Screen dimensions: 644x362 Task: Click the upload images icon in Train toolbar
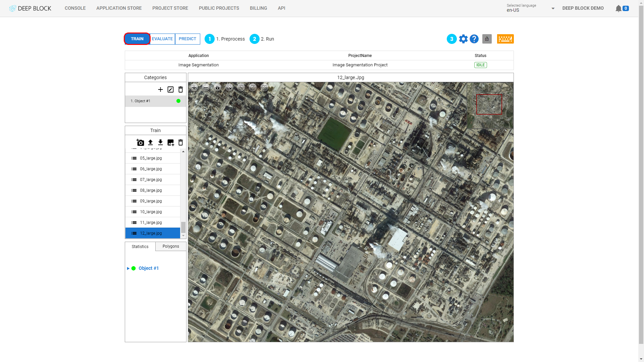(x=150, y=142)
